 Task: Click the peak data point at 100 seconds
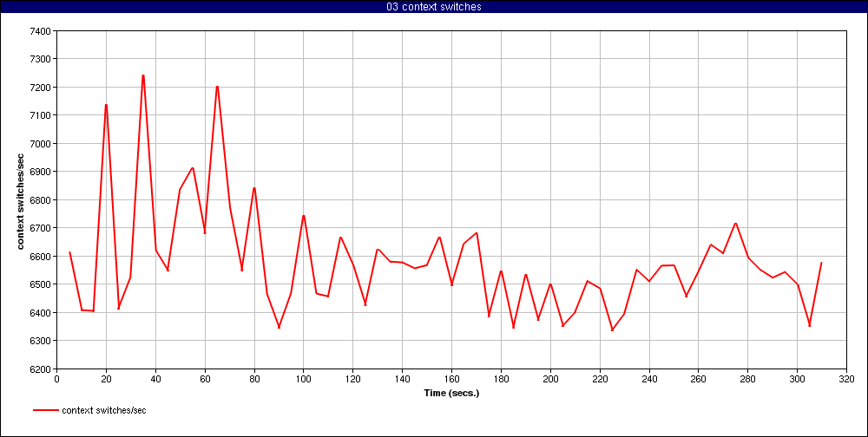click(x=303, y=216)
